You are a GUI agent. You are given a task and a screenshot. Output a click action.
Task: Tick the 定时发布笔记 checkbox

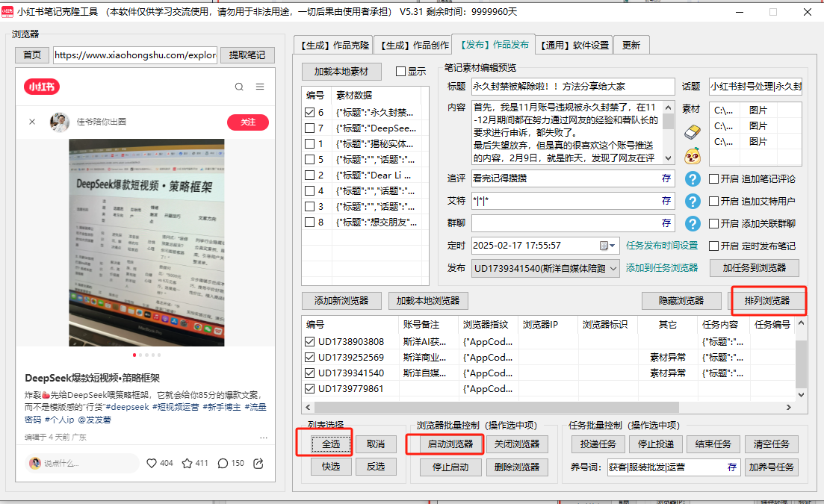click(x=714, y=246)
